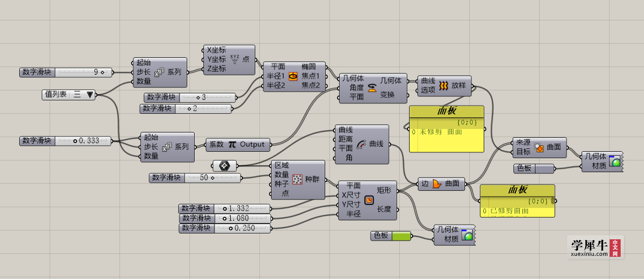
Task: Click the 选项 input of 放样
Action: pos(428,90)
